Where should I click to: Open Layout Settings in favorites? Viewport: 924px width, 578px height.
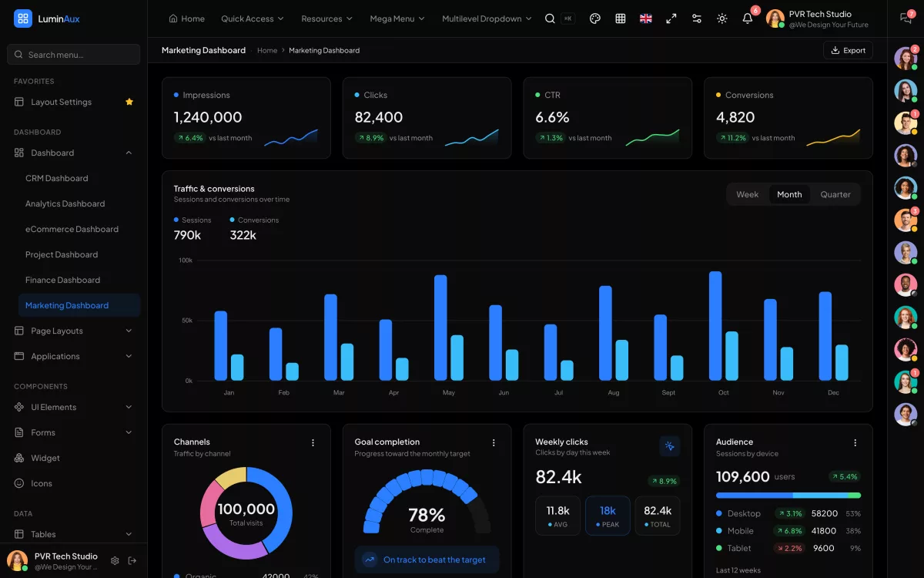coord(74,102)
